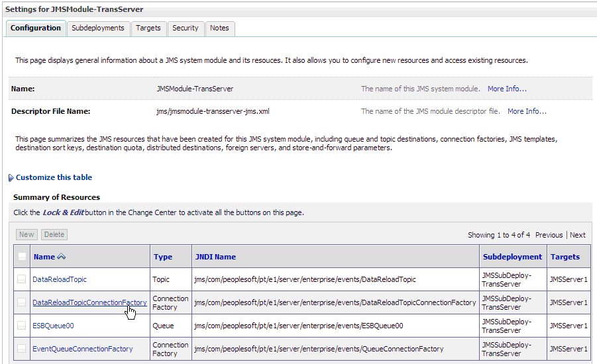Sort by Name column header

click(x=44, y=257)
